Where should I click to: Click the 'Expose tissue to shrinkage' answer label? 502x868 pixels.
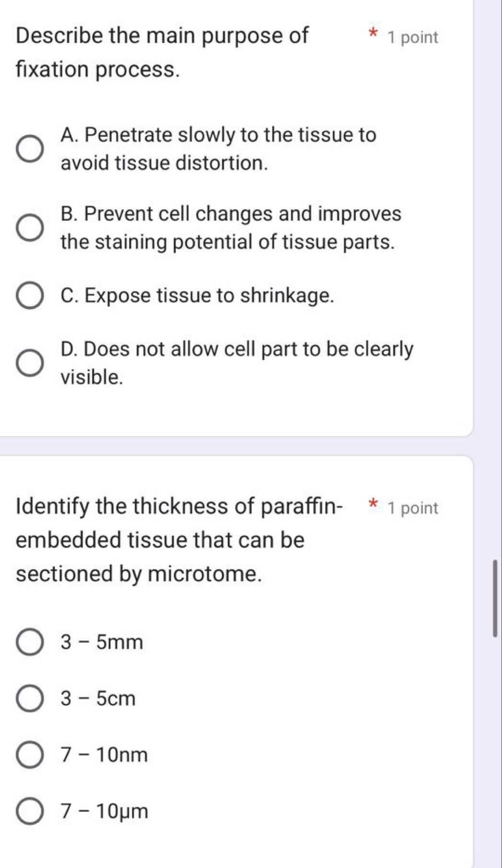tap(197, 296)
